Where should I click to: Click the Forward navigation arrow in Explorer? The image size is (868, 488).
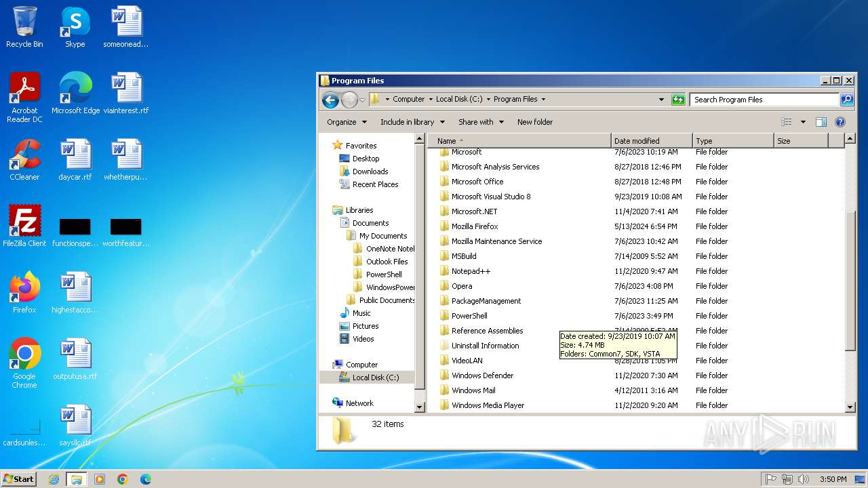pos(349,100)
